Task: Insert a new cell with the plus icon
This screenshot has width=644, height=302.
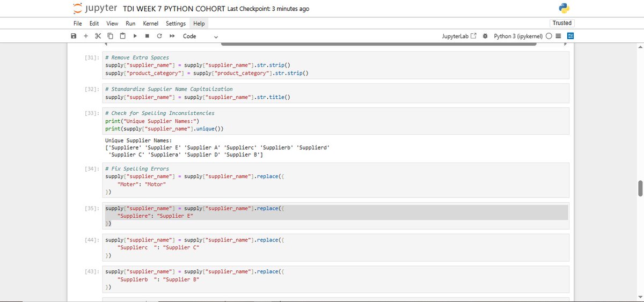Action: click(x=85, y=36)
